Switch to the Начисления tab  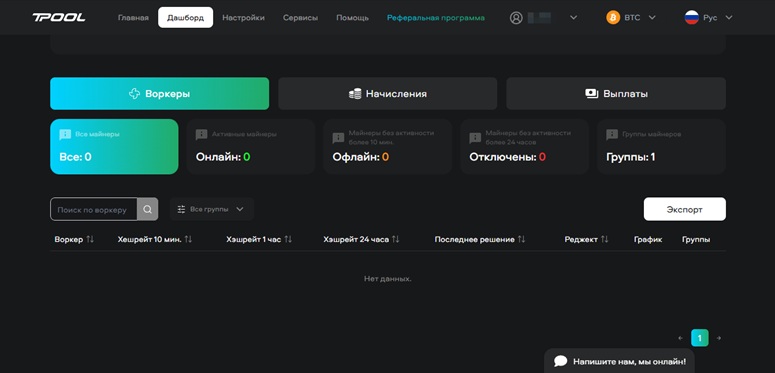[x=388, y=93]
